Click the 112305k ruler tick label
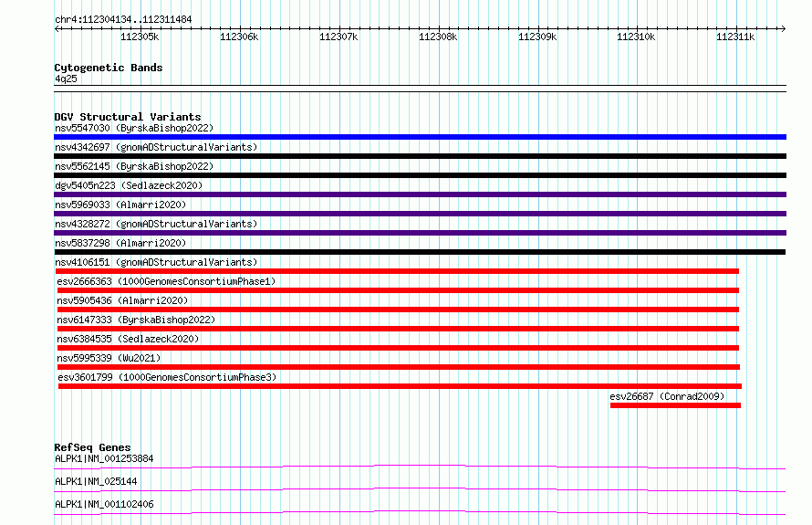The height and width of the screenshot is (525, 812). pyautogui.click(x=140, y=37)
